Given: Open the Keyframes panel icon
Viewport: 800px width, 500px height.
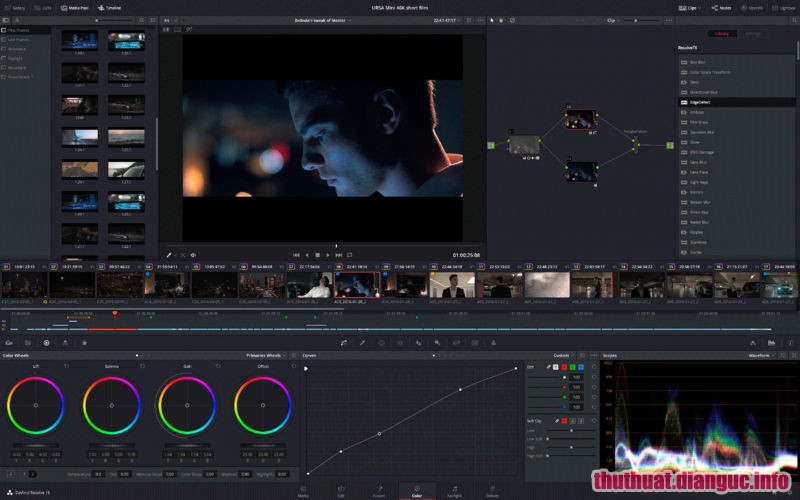Looking at the screenshot, I should [753, 343].
